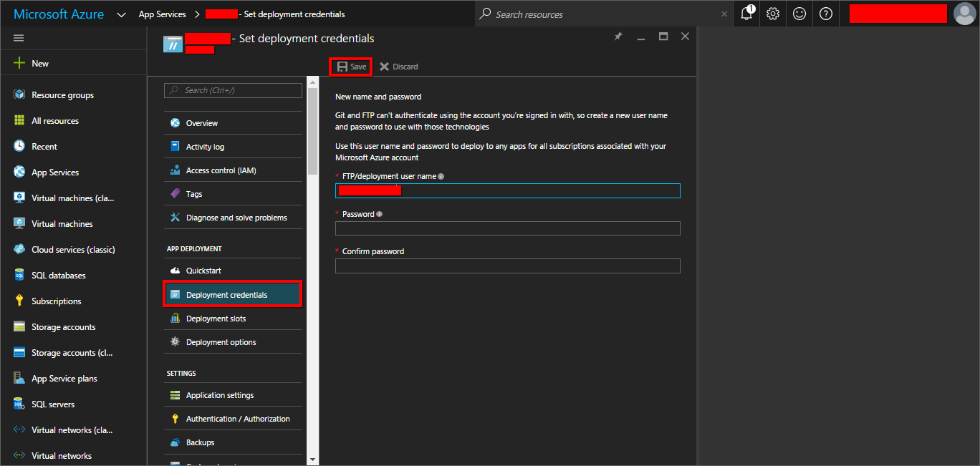Click Storage accounts icon
This screenshot has width=980, height=466.
pyautogui.click(x=19, y=326)
